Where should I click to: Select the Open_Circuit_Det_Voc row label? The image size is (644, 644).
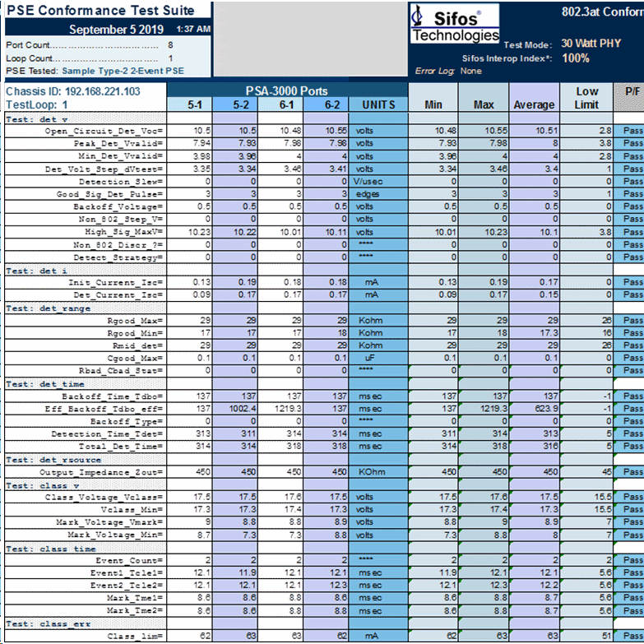pos(104,131)
